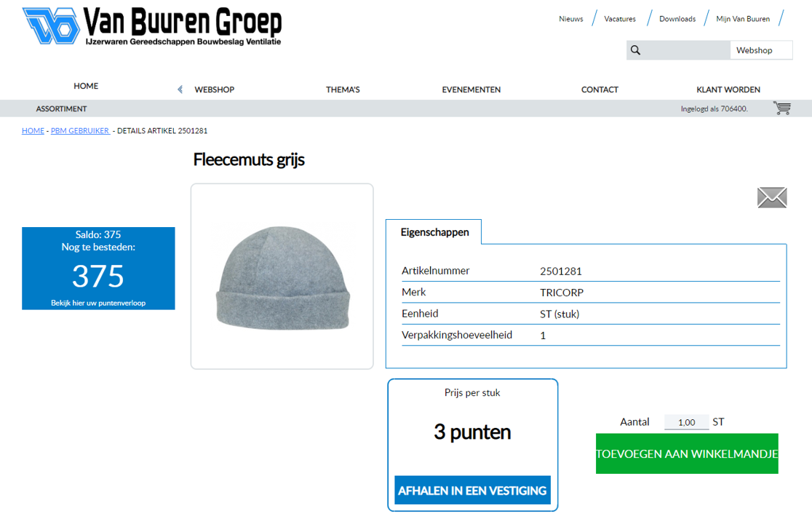This screenshot has width=812, height=524.
Task: Open the WEBSHOP menu item
Action: 215,90
